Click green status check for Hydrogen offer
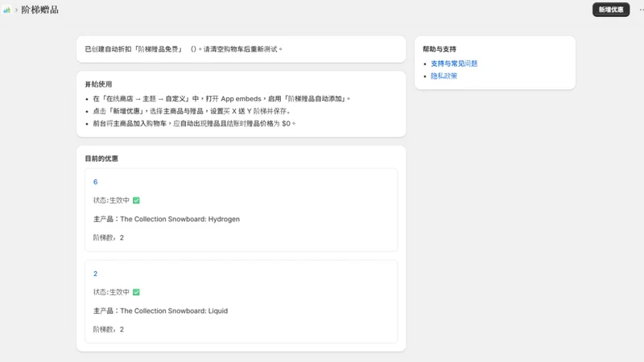Image resolution: width=644 pixels, height=362 pixels. (136, 200)
